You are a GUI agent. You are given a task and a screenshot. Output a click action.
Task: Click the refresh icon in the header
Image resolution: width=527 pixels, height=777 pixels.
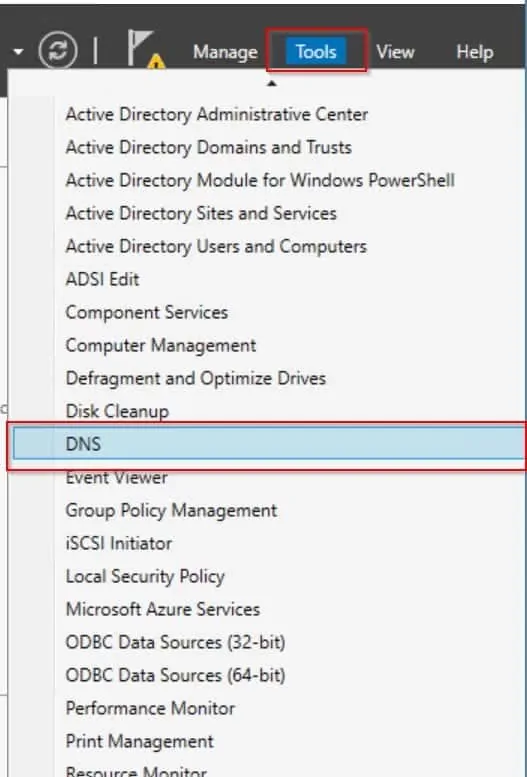[58, 51]
